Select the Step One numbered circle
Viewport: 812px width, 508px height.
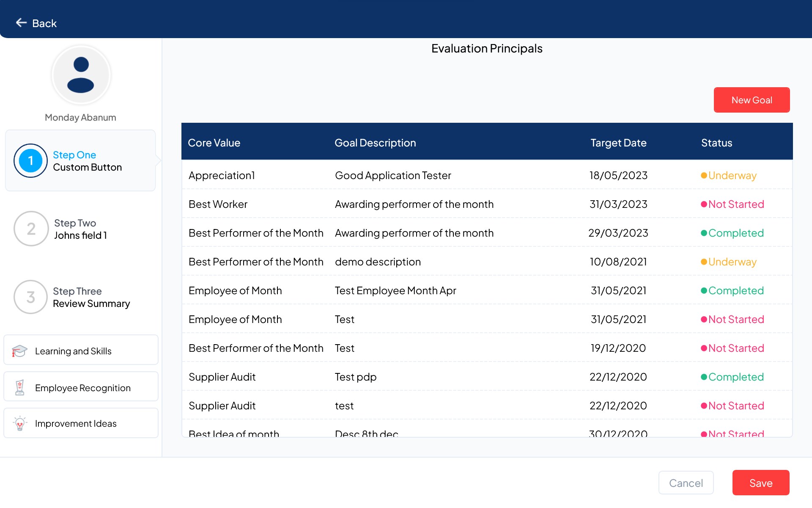tap(30, 161)
